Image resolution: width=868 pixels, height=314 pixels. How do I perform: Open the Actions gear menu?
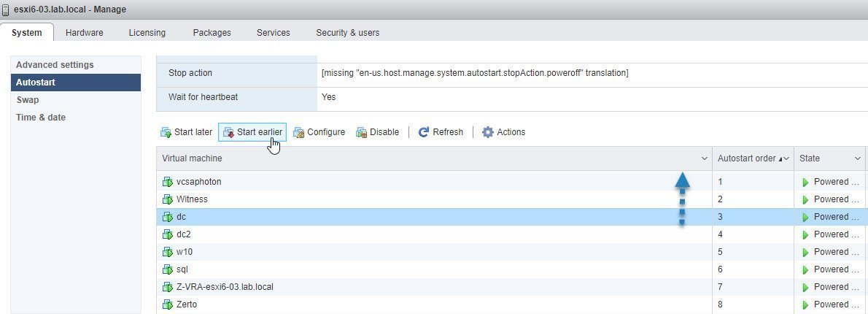503,132
